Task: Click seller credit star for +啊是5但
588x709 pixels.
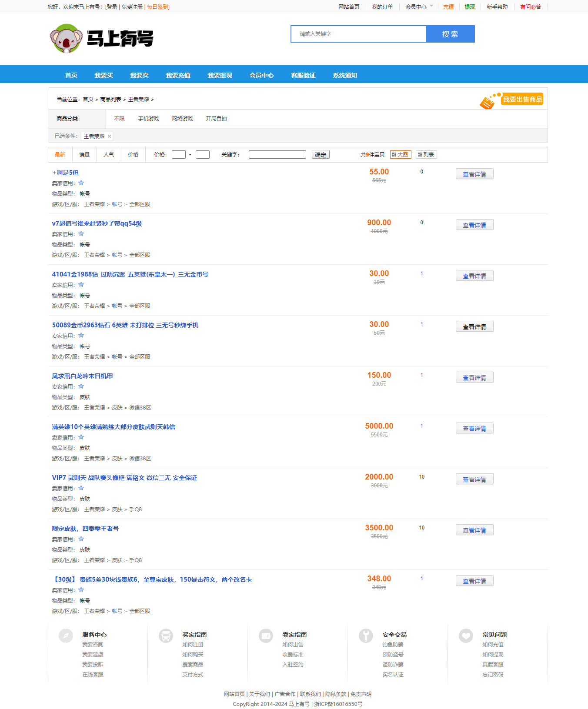Action: coord(81,183)
